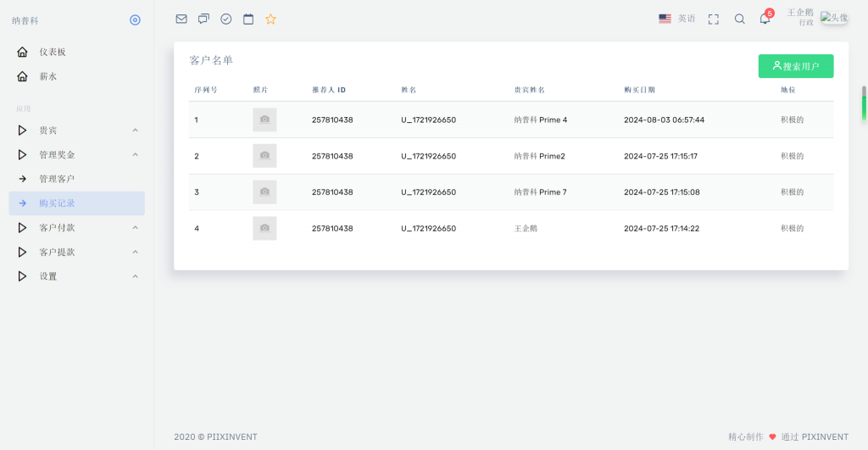Viewport: 868px width, 450px height.
Task: Open the notifications bell icon
Action: click(x=765, y=19)
